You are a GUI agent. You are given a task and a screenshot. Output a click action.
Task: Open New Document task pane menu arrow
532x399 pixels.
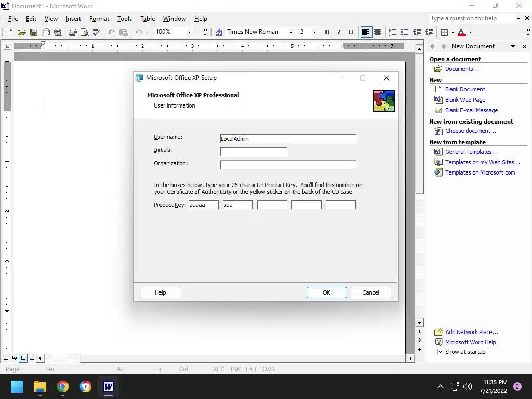513,46
